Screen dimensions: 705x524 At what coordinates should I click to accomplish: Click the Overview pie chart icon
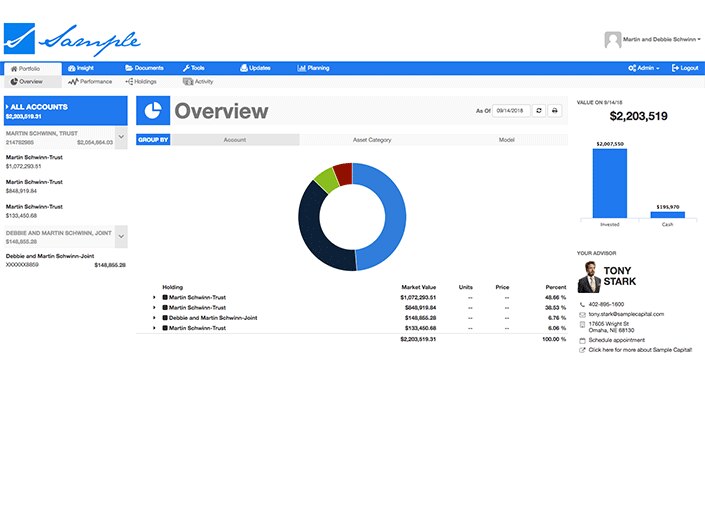pos(153,110)
